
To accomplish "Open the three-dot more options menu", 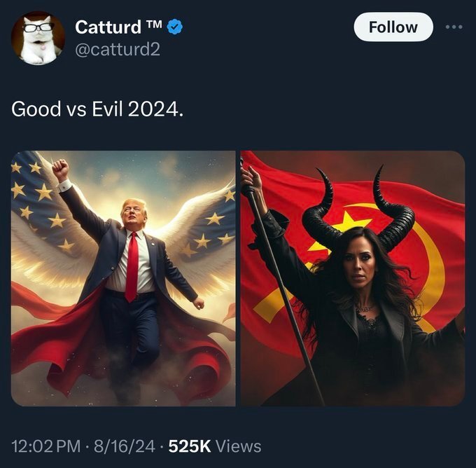I will 454,27.
